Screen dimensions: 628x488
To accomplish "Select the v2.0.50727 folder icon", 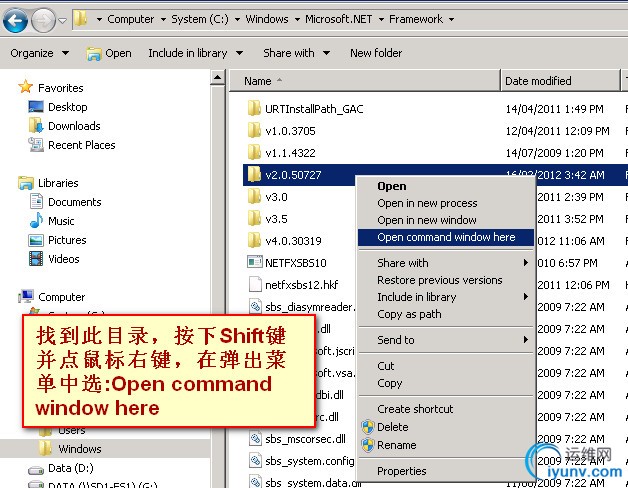I will [254, 175].
